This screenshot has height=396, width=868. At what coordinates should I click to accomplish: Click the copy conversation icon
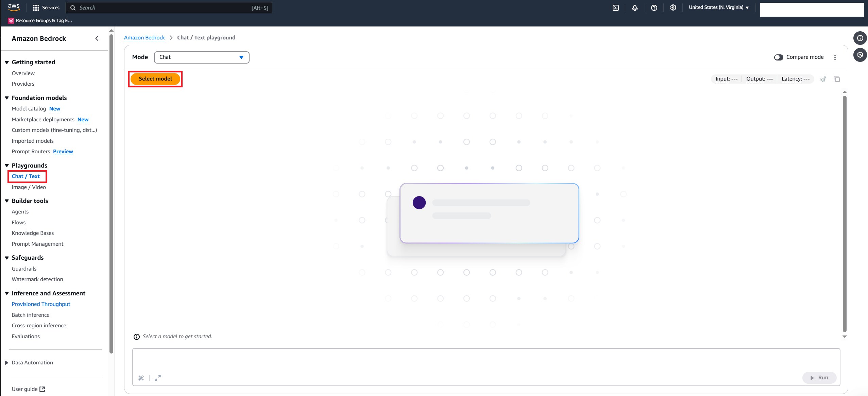[x=837, y=79]
